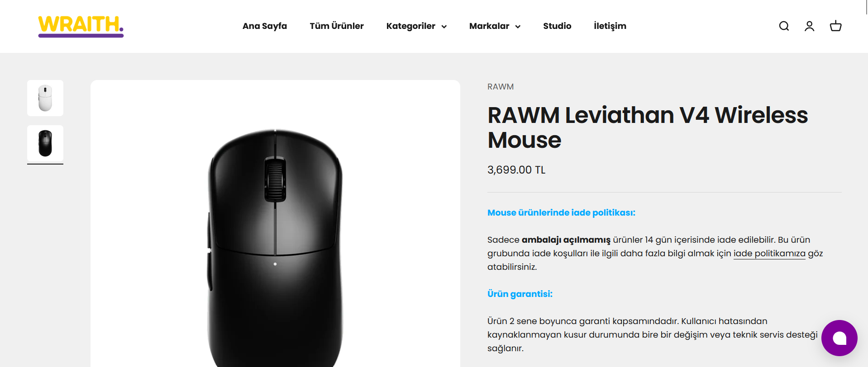Click the RAWM brand link

point(501,87)
